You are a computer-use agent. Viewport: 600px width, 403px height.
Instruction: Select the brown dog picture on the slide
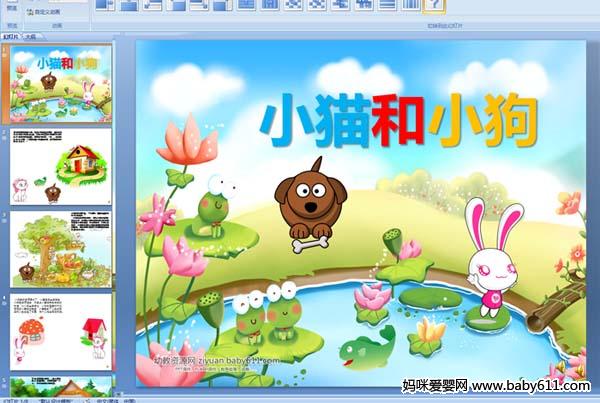pyautogui.click(x=311, y=195)
